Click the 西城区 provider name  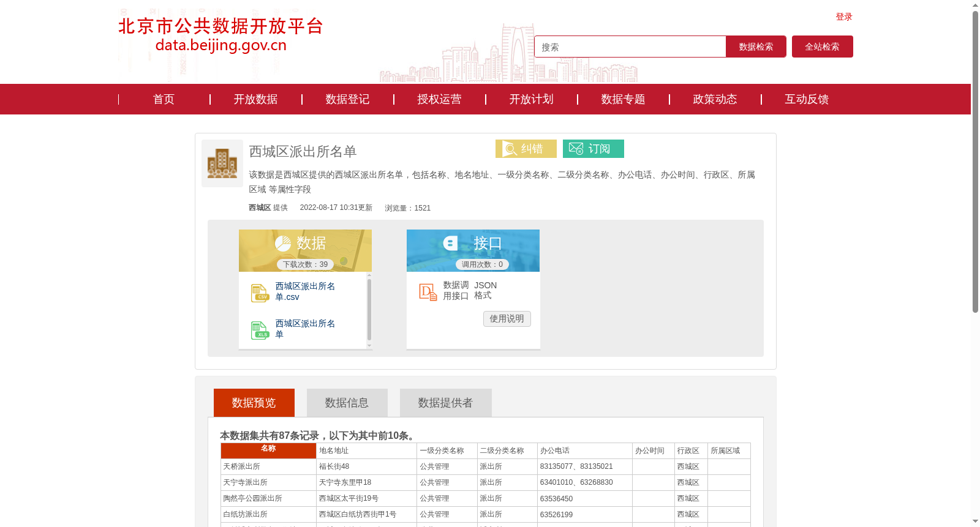pyautogui.click(x=260, y=208)
